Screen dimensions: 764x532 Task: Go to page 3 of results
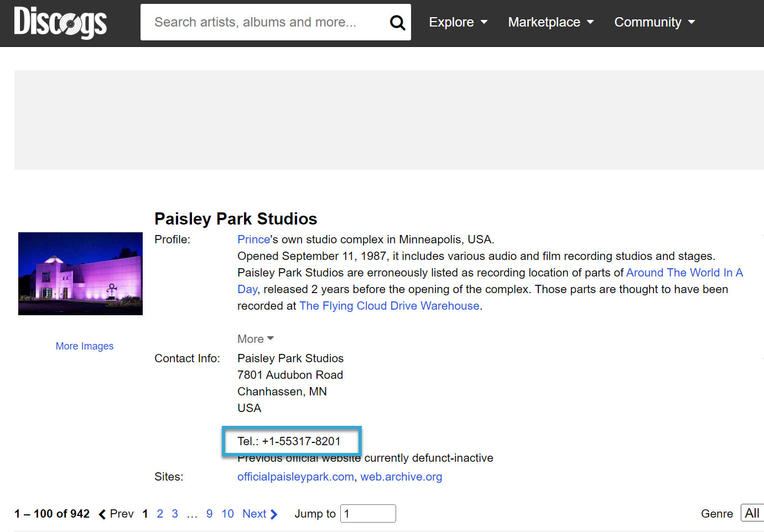(175, 514)
